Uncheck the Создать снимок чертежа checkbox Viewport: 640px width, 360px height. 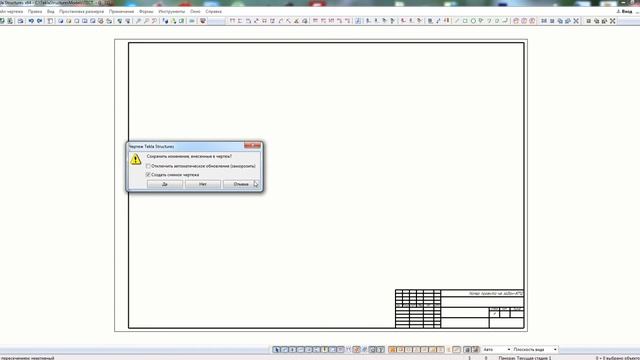click(148, 175)
